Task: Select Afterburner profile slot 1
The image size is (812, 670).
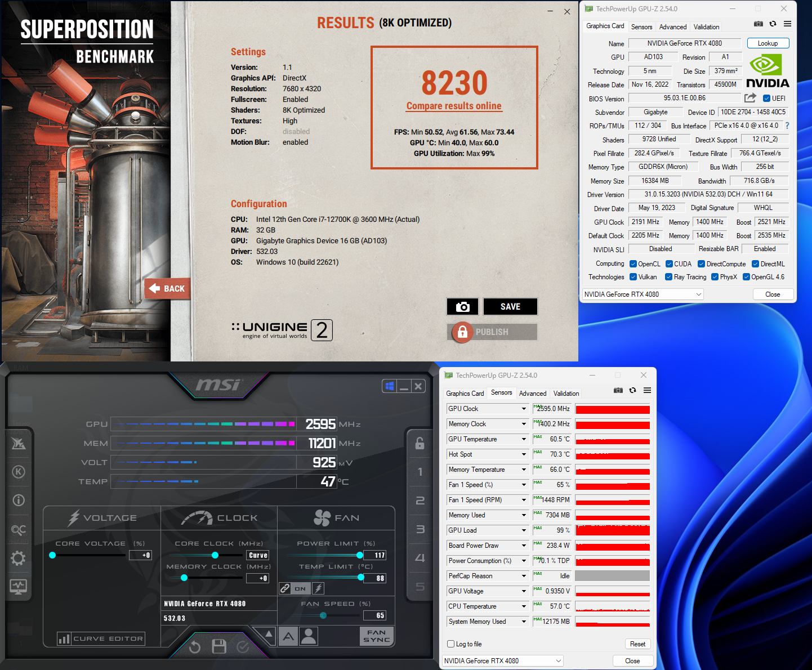Action: (420, 472)
